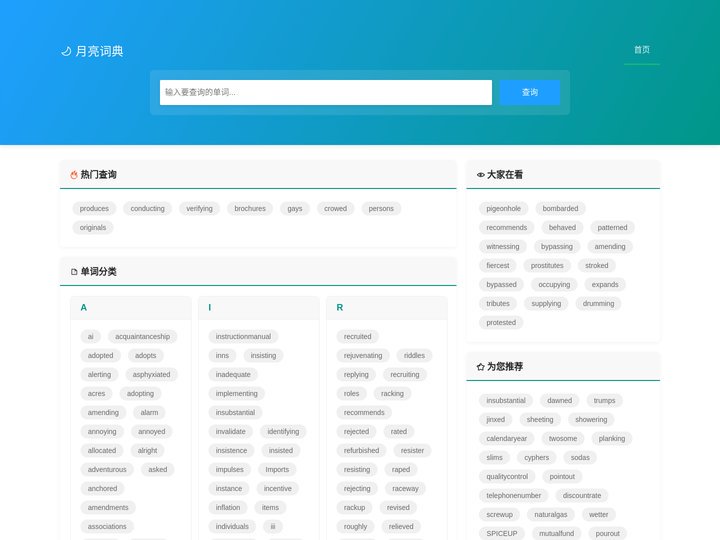This screenshot has width=720, height=540.
Task: Open the 'replying' word tag
Action: 356,375
